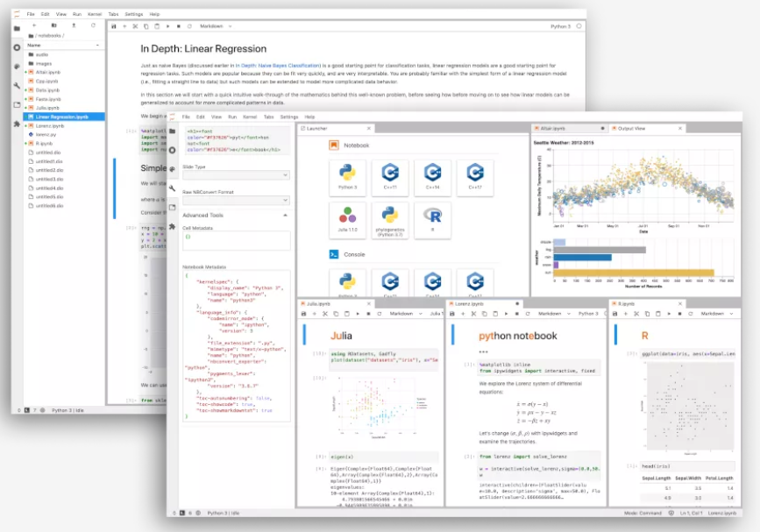
Task: Cut cell in Linear Regression notebook toolbar
Action: [135, 26]
